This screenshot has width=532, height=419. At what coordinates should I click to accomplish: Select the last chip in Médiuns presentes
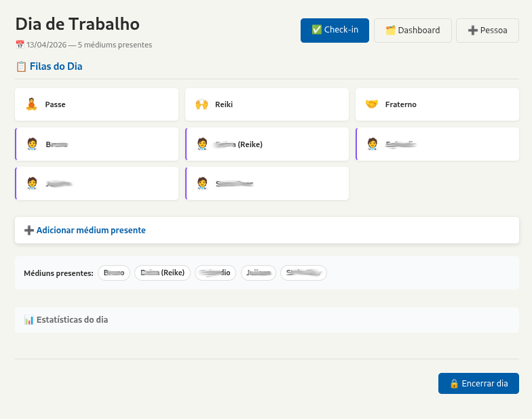click(303, 273)
